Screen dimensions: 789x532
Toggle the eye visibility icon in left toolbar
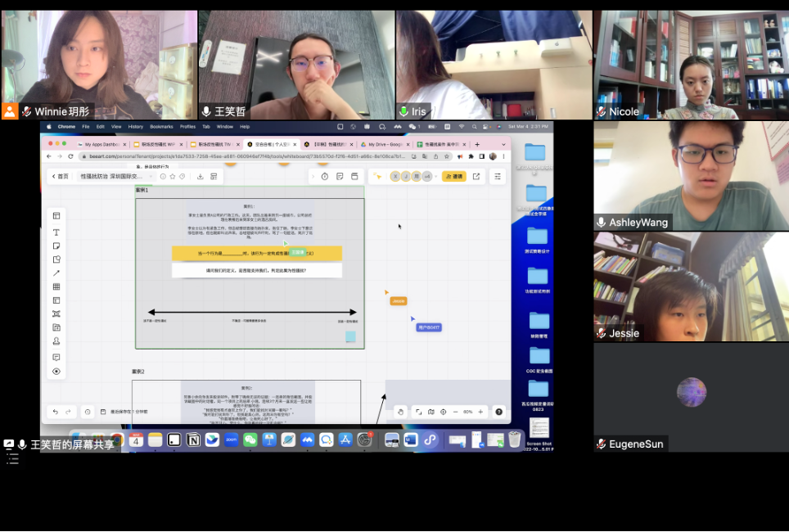pos(56,372)
